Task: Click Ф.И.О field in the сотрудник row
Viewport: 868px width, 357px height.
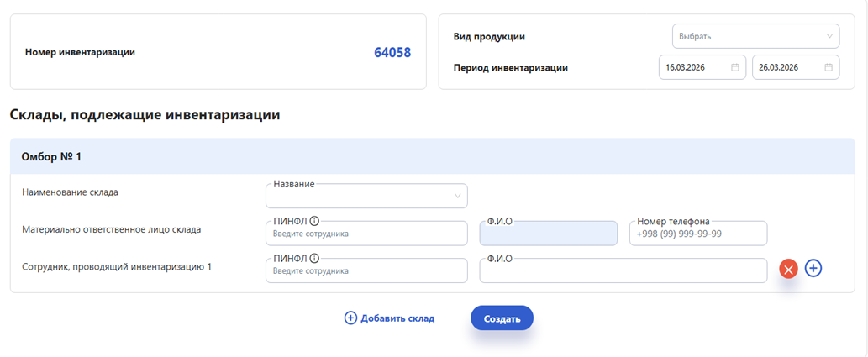Action: click(x=623, y=270)
